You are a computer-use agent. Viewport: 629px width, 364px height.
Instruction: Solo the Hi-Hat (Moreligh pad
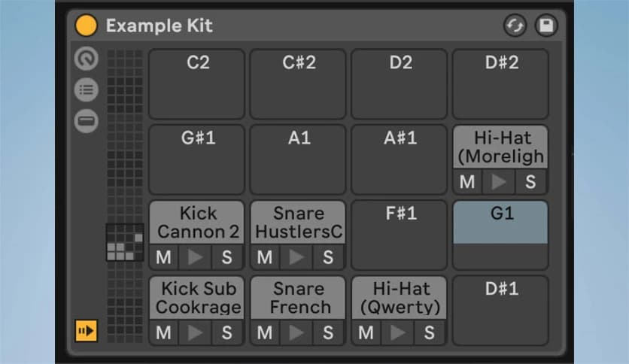(531, 181)
